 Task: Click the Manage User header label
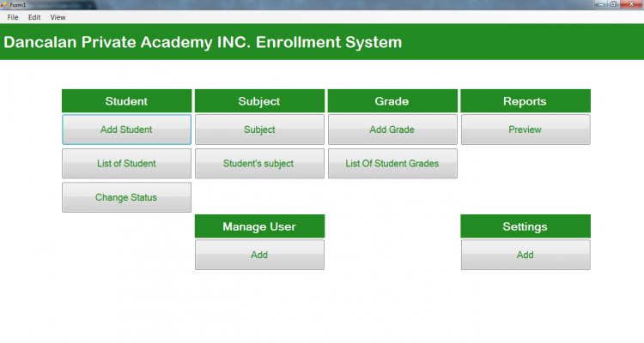(x=259, y=226)
